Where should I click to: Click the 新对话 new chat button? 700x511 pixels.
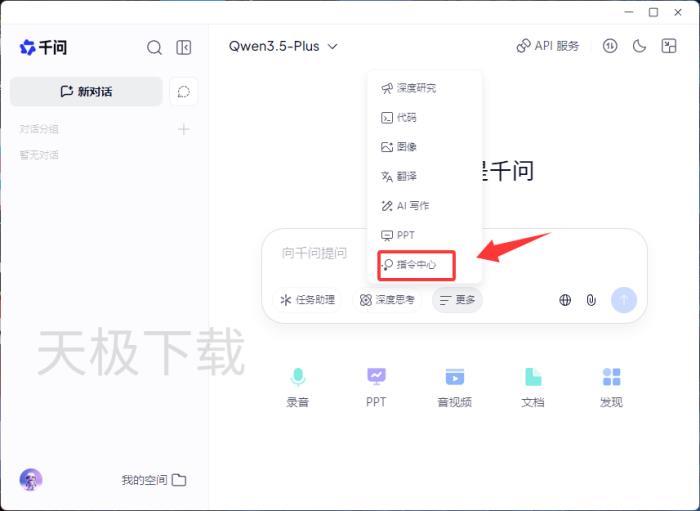86,91
